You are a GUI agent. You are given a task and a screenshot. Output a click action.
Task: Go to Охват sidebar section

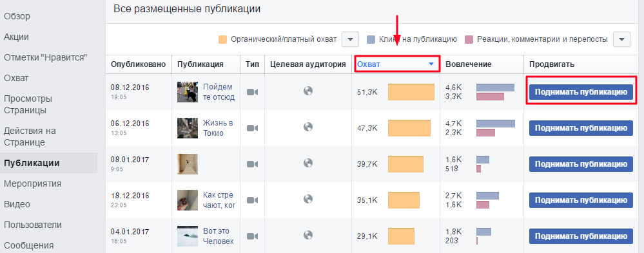coord(16,78)
